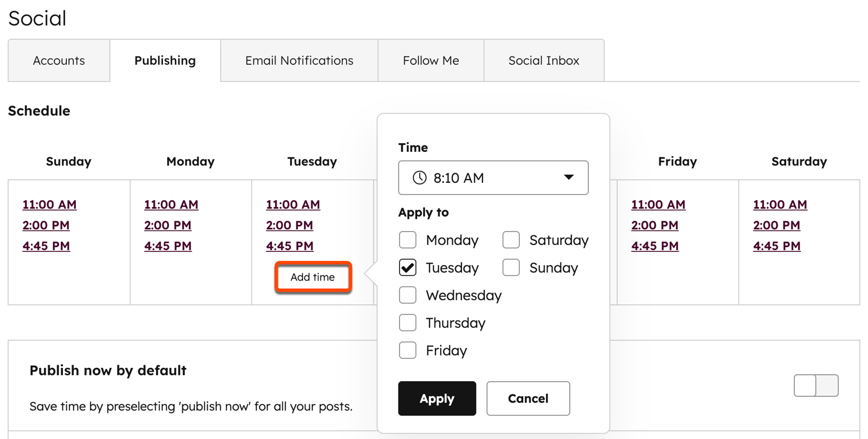Screen dimensions: 868x439
Task: Click the Apply button
Action: tap(436, 398)
